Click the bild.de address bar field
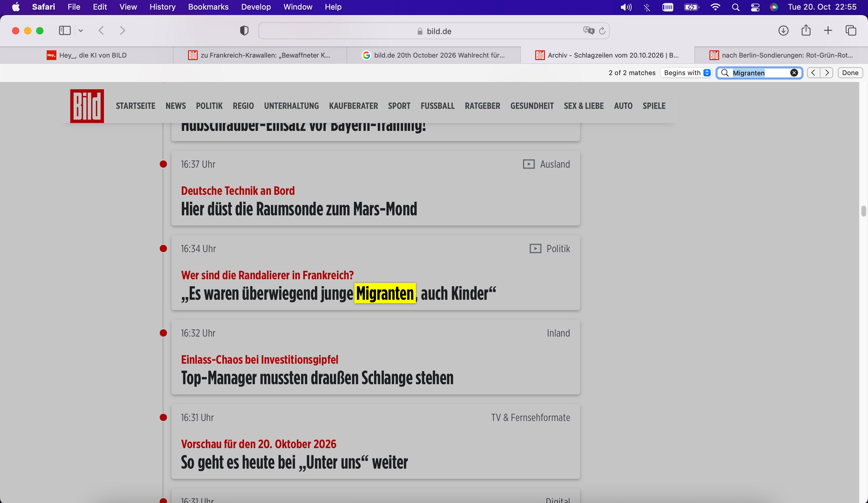Image resolution: width=868 pixels, height=503 pixels. 434,31
